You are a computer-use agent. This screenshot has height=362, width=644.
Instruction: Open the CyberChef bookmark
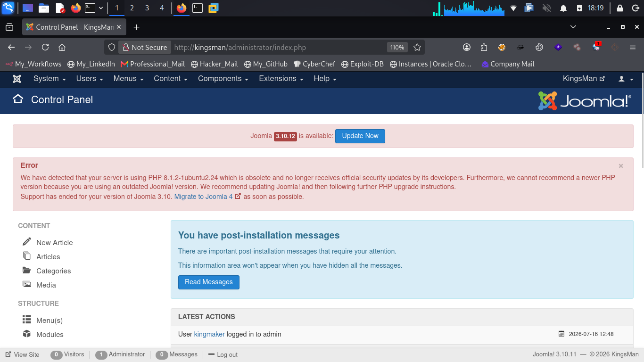coord(314,64)
